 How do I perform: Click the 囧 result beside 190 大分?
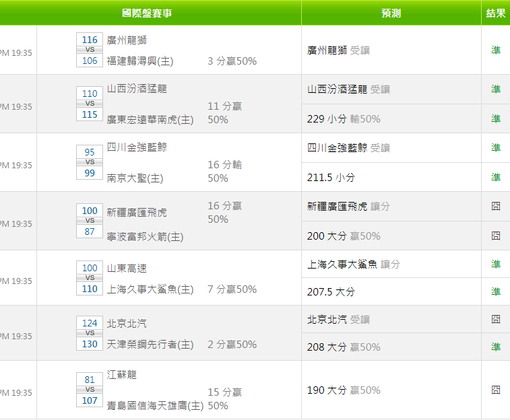pyautogui.click(x=496, y=390)
